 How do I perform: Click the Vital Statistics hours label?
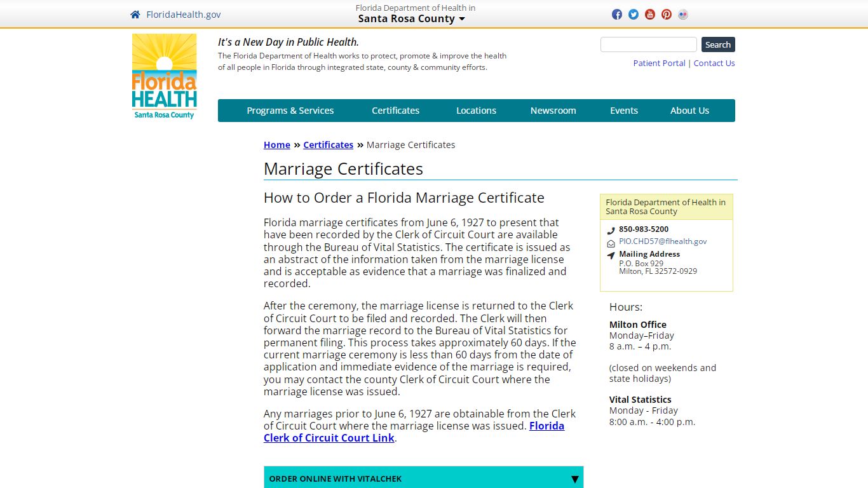(641, 400)
